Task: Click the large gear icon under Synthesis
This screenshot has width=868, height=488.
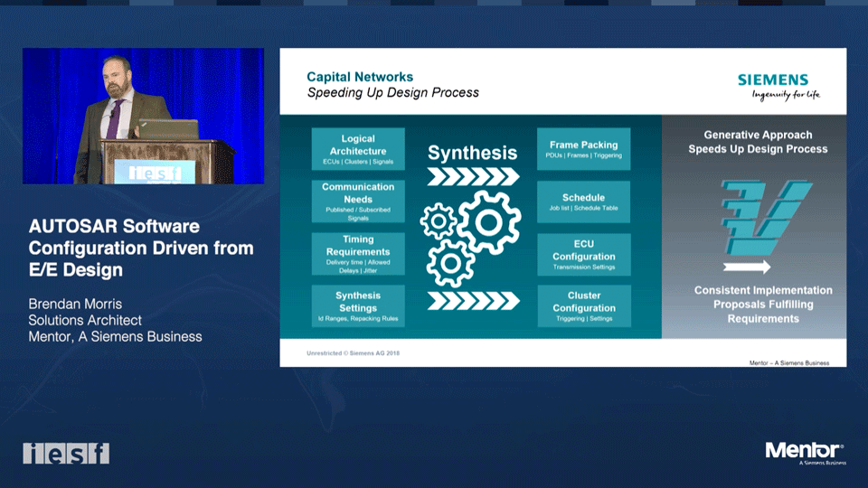Action: 489,222
